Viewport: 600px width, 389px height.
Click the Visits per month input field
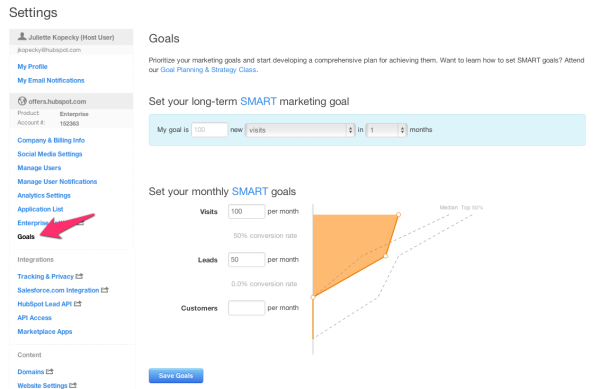coord(246,212)
